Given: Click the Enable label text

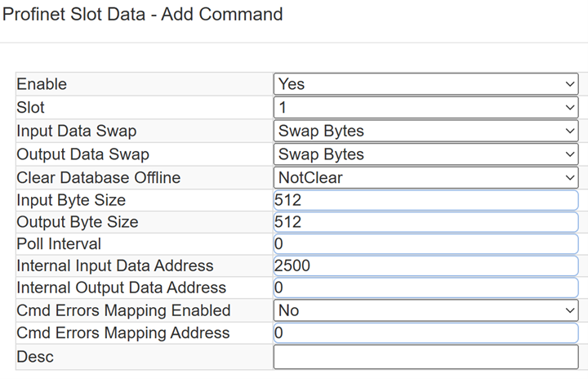Looking at the screenshot, I should (x=42, y=84).
